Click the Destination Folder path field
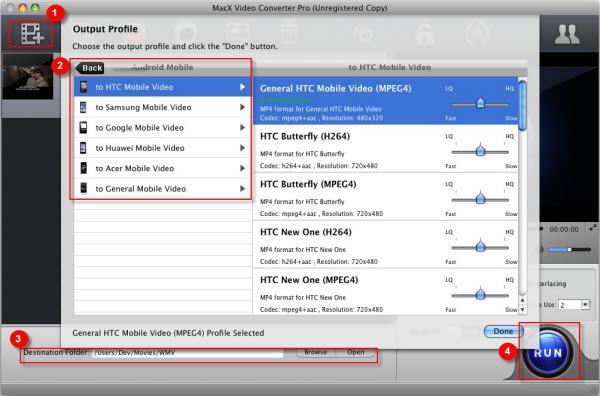The image size is (600, 396). (x=188, y=353)
